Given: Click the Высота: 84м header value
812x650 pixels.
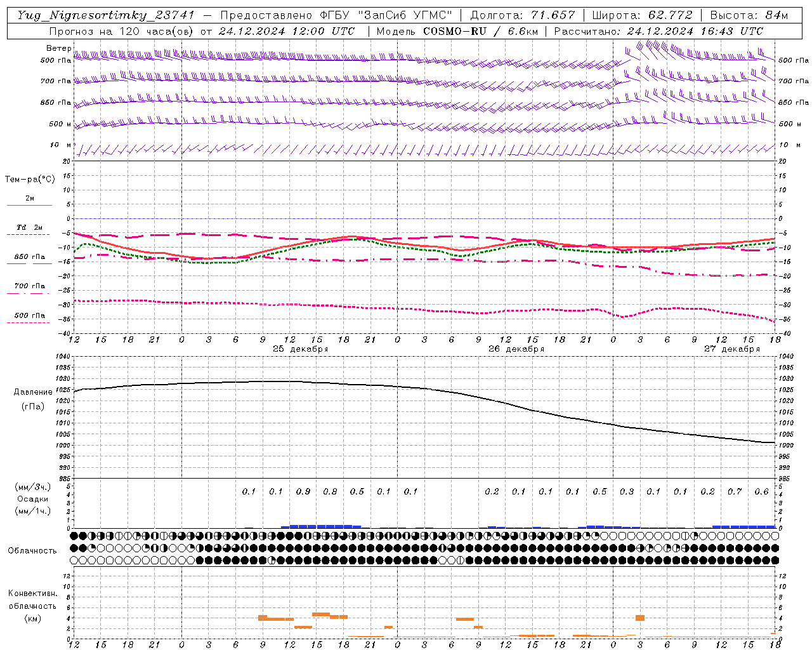Looking at the screenshot, I should coord(749,15).
